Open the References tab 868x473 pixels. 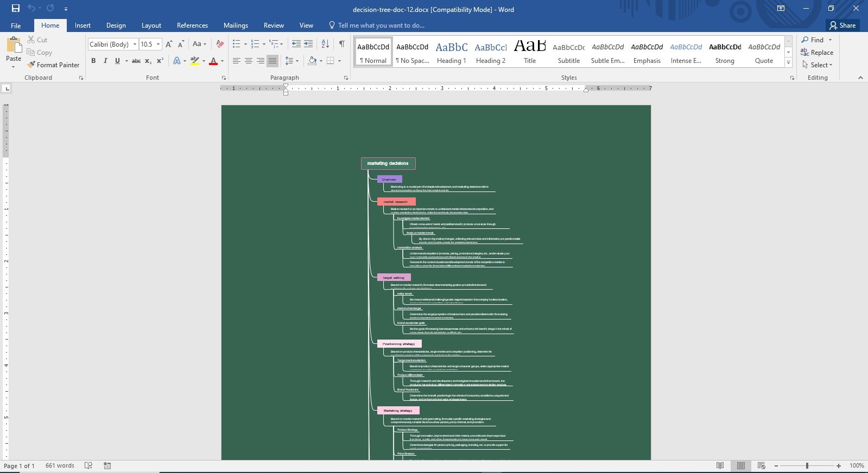(192, 25)
